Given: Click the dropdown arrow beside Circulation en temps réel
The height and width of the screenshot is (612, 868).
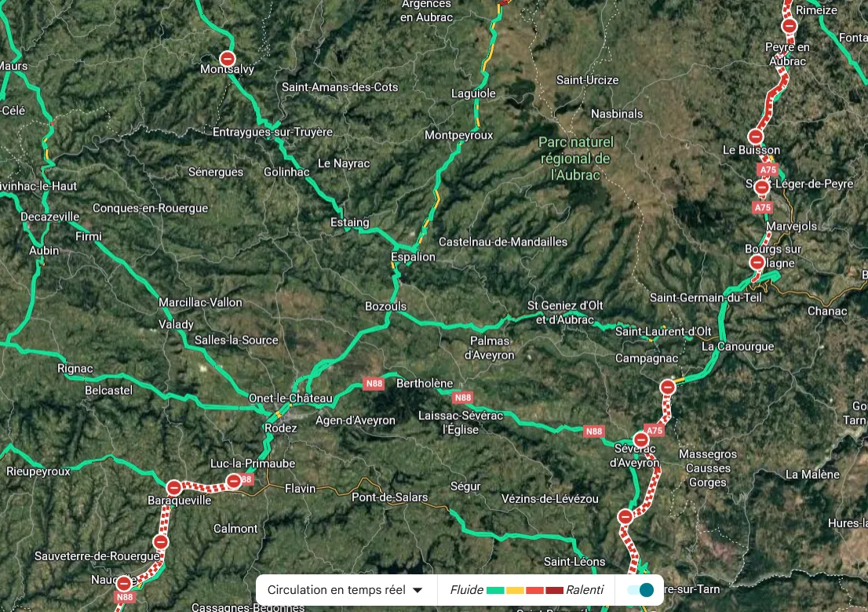Looking at the screenshot, I should (418, 590).
